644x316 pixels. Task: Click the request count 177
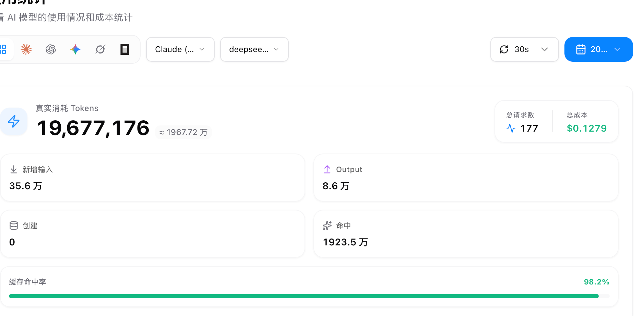tap(529, 128)
